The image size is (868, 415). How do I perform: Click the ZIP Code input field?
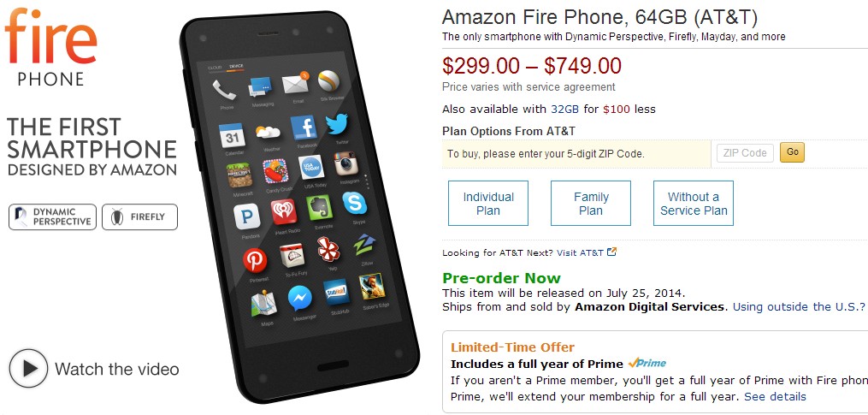[x=745, y=153]
